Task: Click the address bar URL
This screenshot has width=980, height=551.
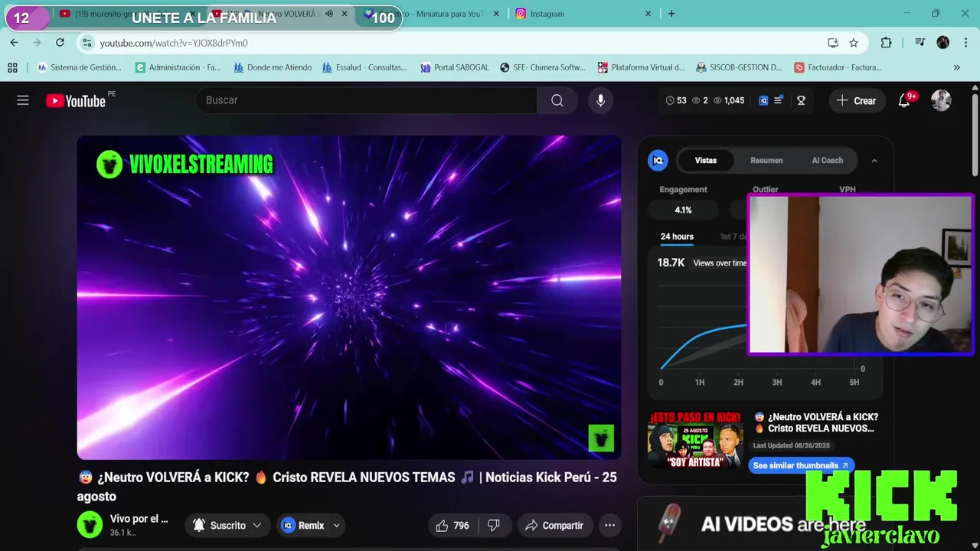Action: tap(174, 43)
